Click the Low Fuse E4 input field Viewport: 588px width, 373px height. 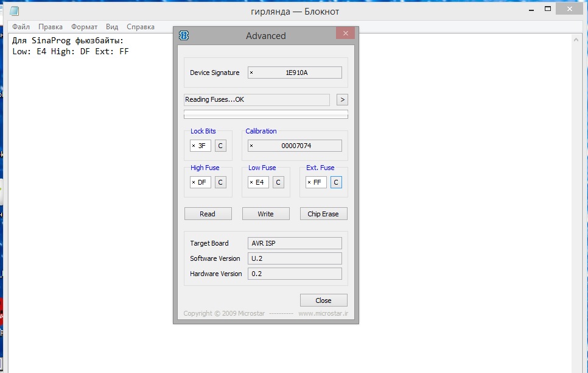pos(259,182)
